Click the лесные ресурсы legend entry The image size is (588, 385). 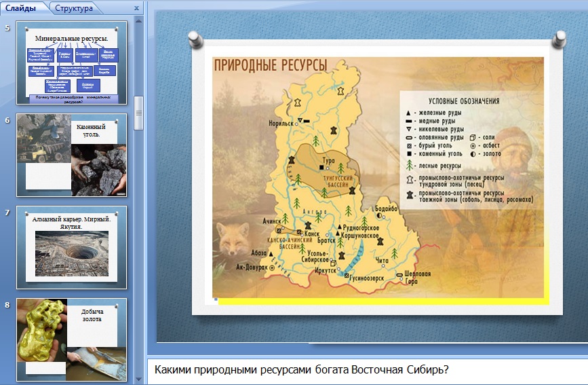[x=434, y=166]
